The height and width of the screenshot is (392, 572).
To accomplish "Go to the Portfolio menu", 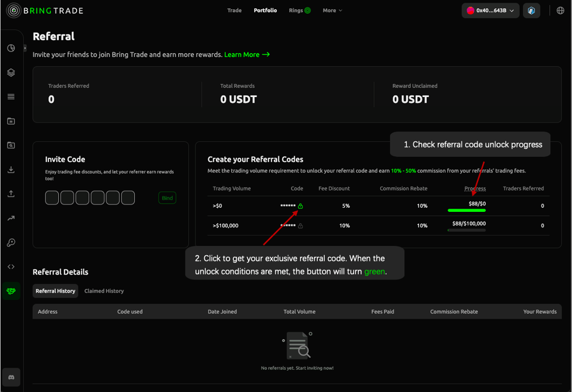I will [x=265, y=10].
